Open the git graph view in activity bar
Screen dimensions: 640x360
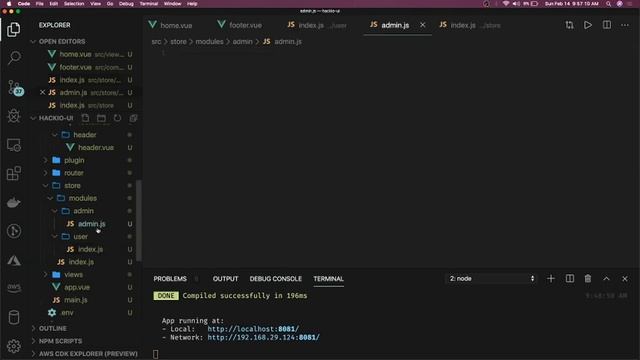pos(14,231)
